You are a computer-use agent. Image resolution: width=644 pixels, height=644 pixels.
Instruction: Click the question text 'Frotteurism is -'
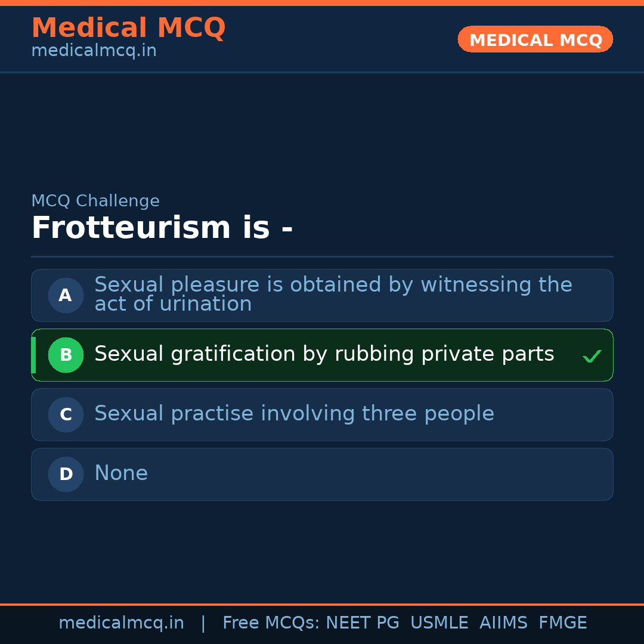(x=162, y=228)
